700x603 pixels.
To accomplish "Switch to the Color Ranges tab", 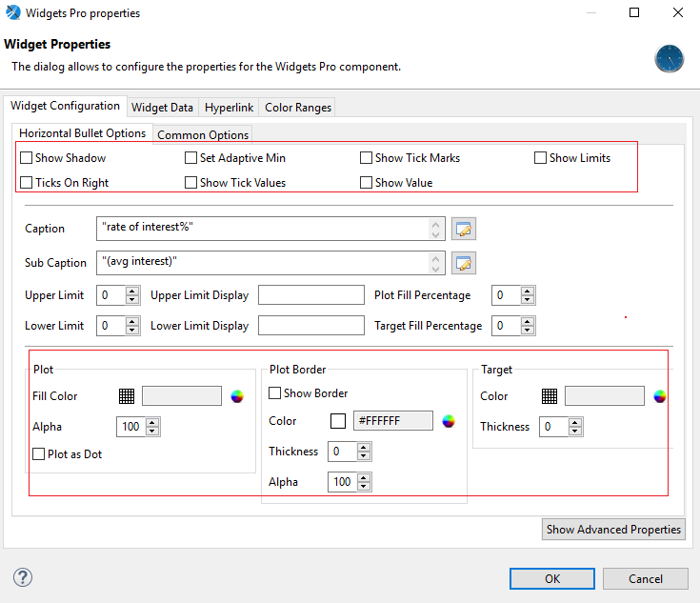I will click(x=298, y=108).
